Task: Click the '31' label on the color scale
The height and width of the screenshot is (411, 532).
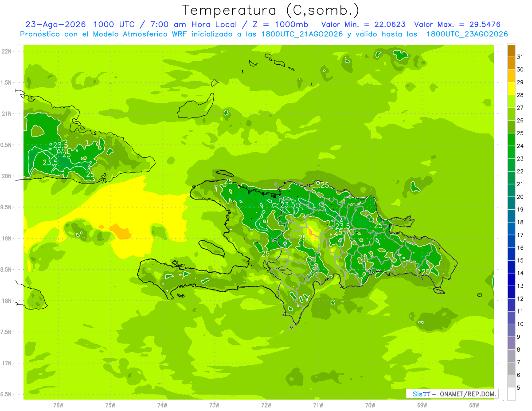Action: point(520,57)
